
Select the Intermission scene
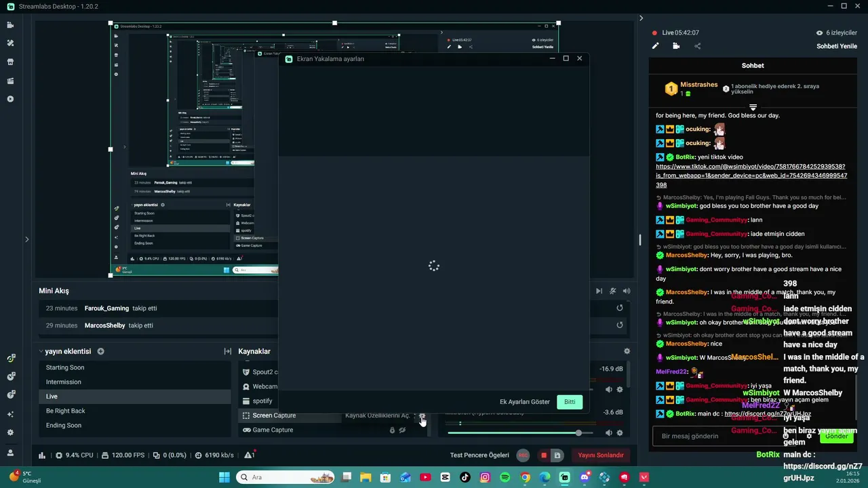click(x=134, y=382)
